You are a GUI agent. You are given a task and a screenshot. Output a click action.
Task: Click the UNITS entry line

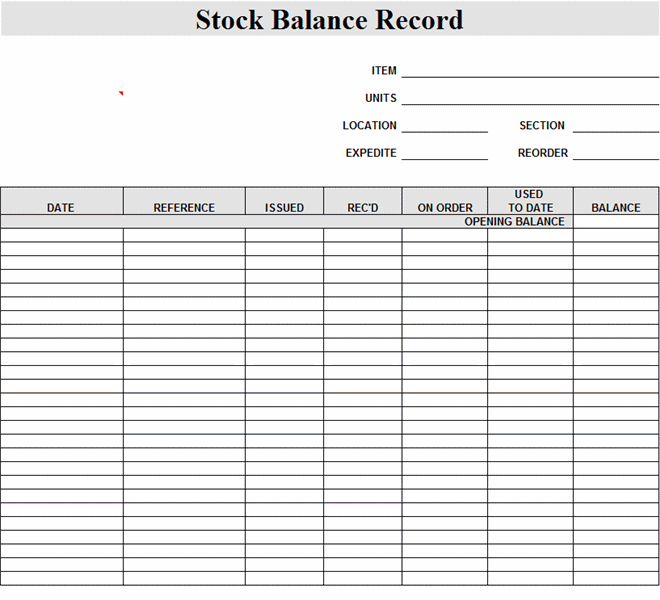click(x=529, y=97)
